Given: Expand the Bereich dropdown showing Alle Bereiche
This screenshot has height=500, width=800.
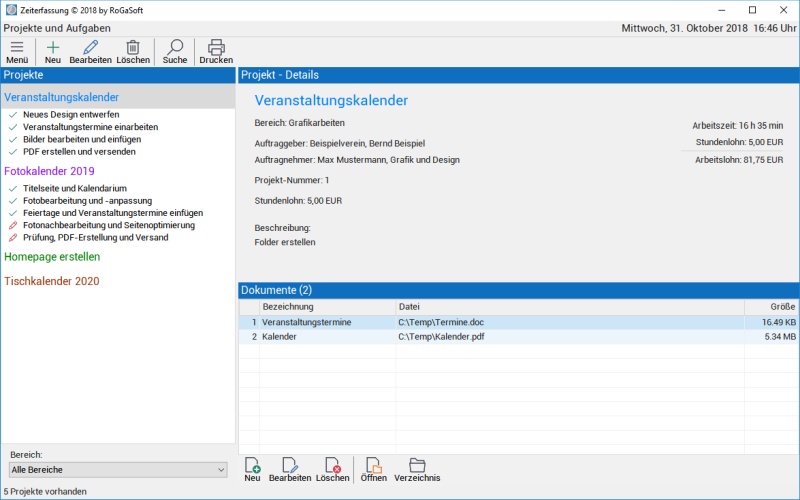Looking at the screenshot, I should point(118,469).
